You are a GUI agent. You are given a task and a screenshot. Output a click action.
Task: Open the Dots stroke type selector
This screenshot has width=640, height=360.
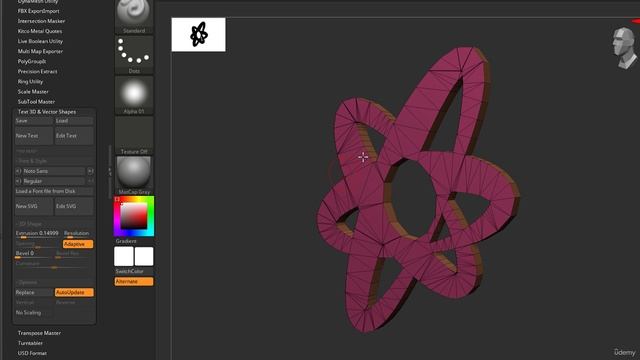[134, 55]
